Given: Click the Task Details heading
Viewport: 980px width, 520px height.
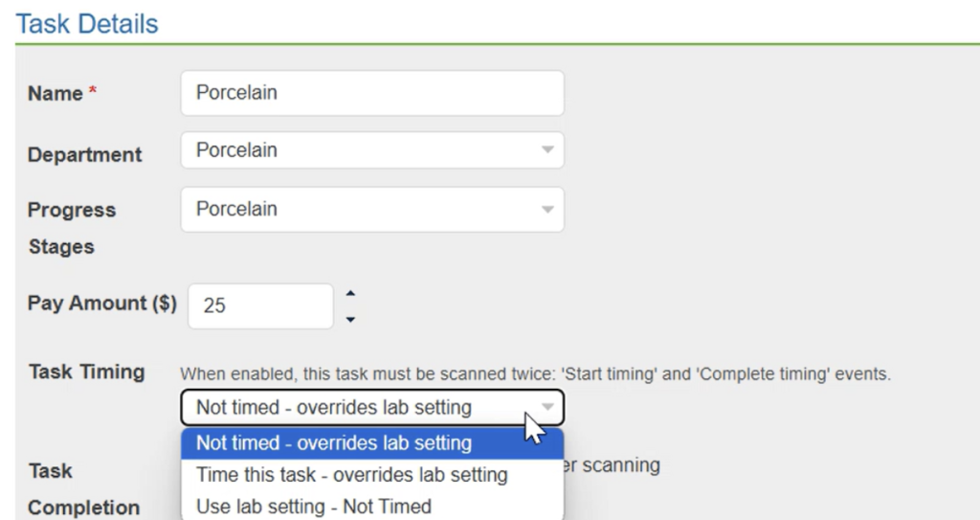Looking at the screenshot, I should coord(87,24).
